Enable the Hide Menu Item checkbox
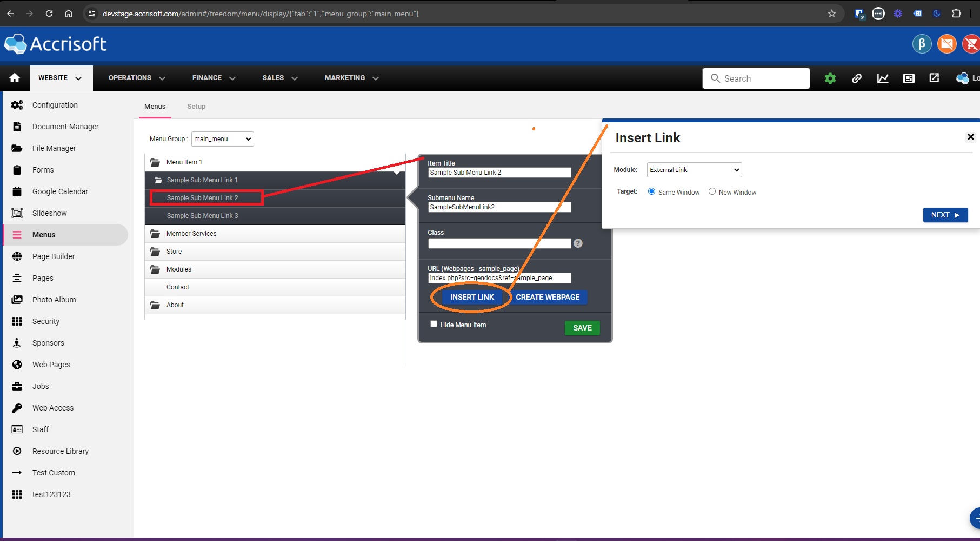 [434, 324]
